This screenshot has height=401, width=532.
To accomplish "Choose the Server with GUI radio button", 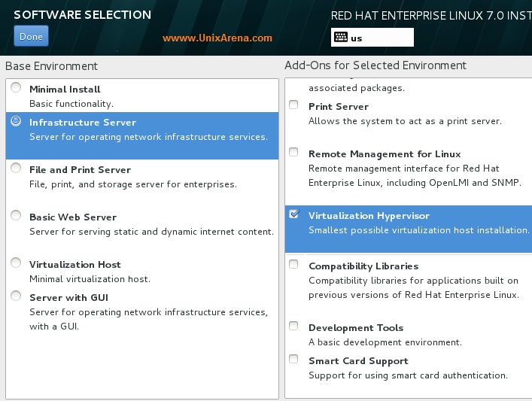I will (16, 296).
